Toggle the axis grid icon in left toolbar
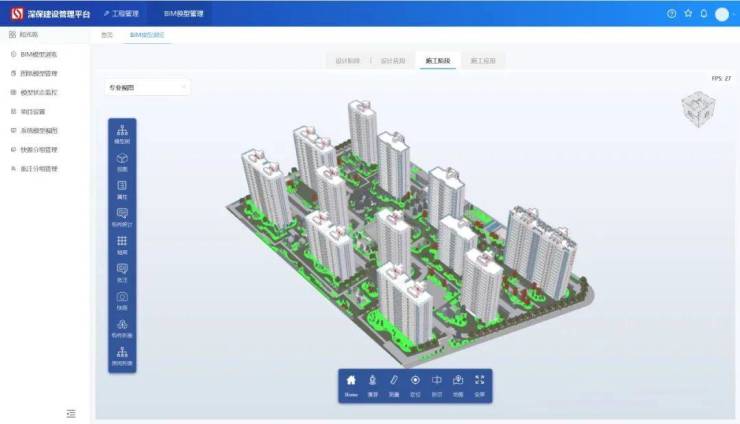This screenshot has height=424, width=740. 122,242
